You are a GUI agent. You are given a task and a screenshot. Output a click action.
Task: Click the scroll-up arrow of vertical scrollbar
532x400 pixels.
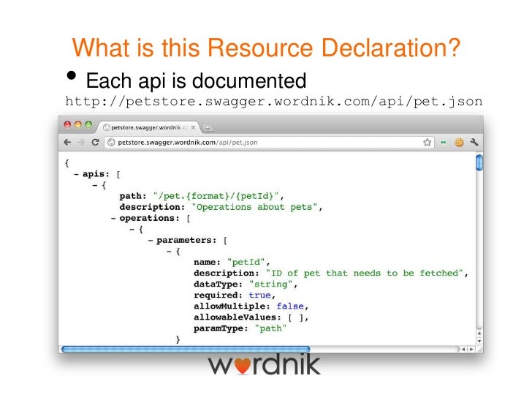click(479, 333)
